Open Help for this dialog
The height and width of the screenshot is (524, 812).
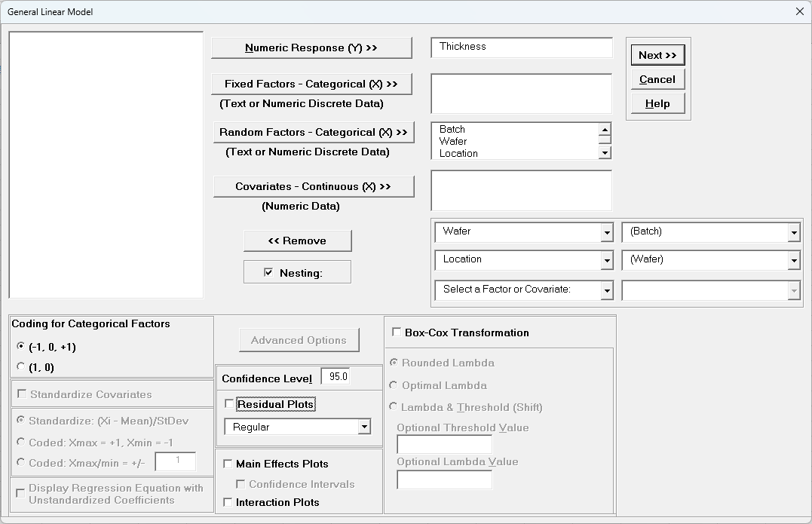tap(657, 103)
